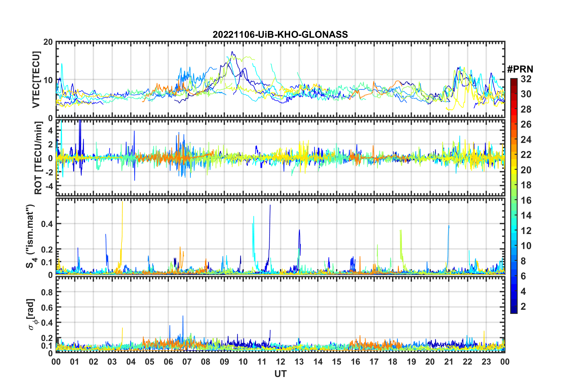Click the "-4" tick on the ROT axis

tap(49, 186)
